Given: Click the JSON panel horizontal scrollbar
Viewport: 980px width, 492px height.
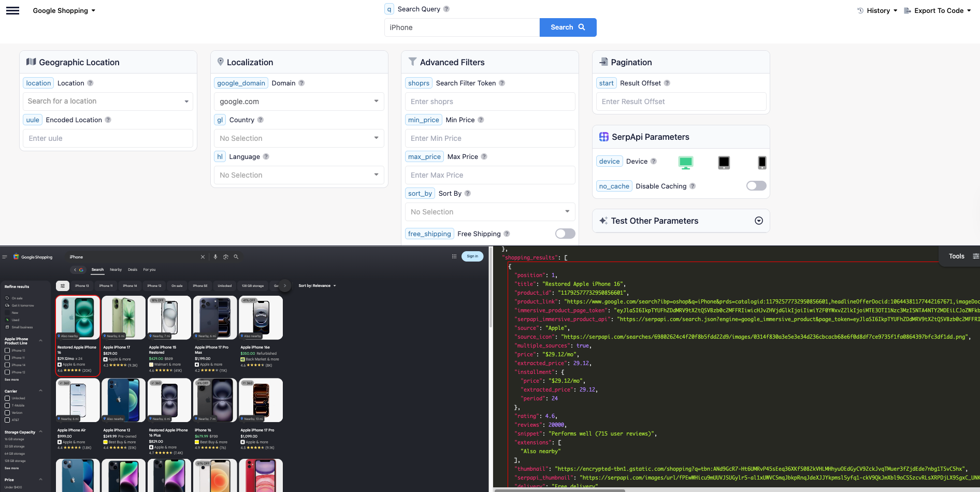Looking at the screenshot, I should coord(559,490).
